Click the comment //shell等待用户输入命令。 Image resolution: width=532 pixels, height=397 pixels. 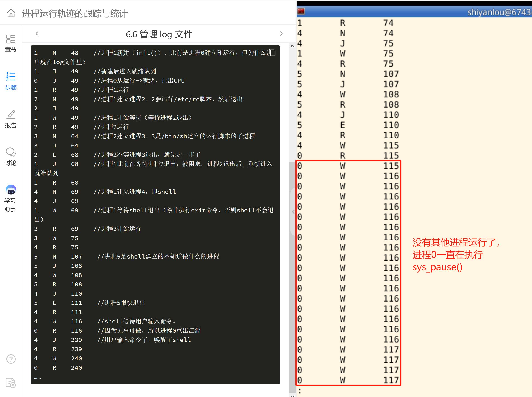tap(137, 321)
